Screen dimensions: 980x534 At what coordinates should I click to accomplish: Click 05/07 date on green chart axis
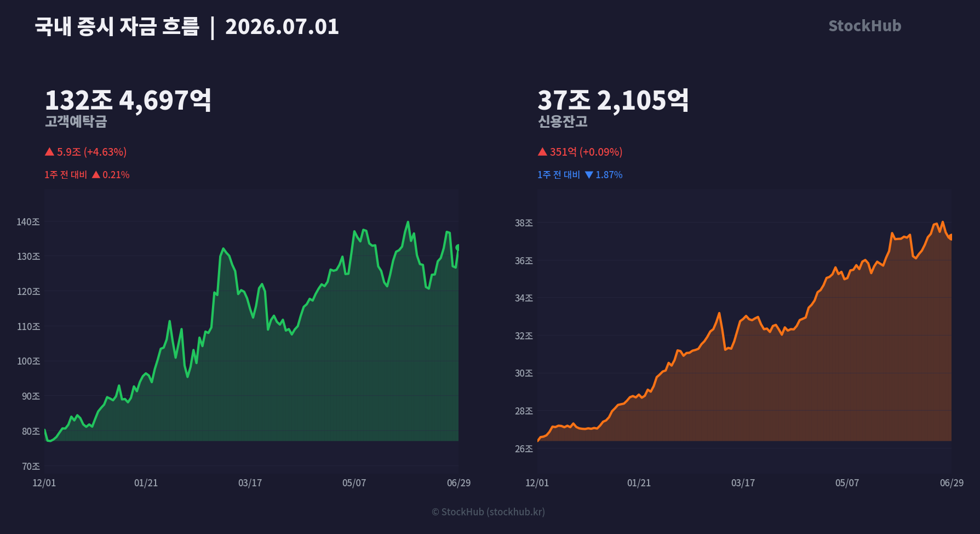pyautogui.click(x=354, y=483)
